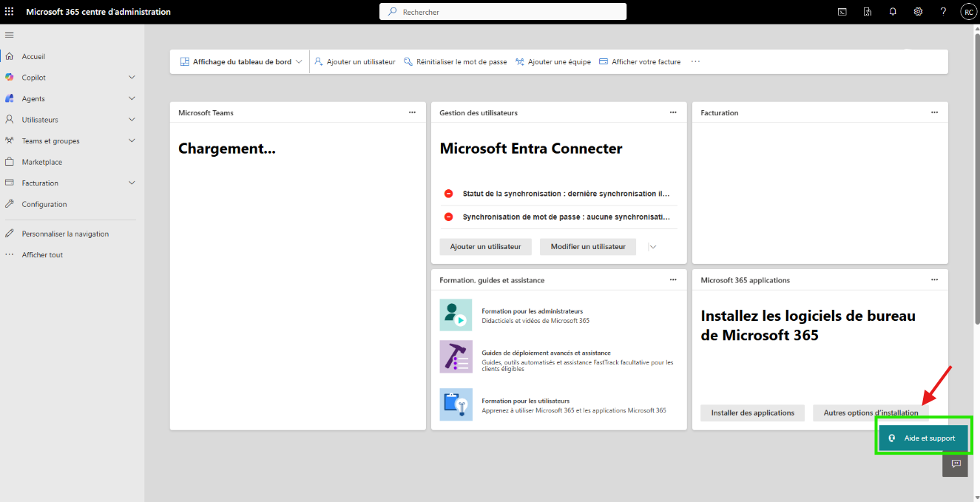Click the pencil icon for Personnaliser la navigation

coord(10,234)
